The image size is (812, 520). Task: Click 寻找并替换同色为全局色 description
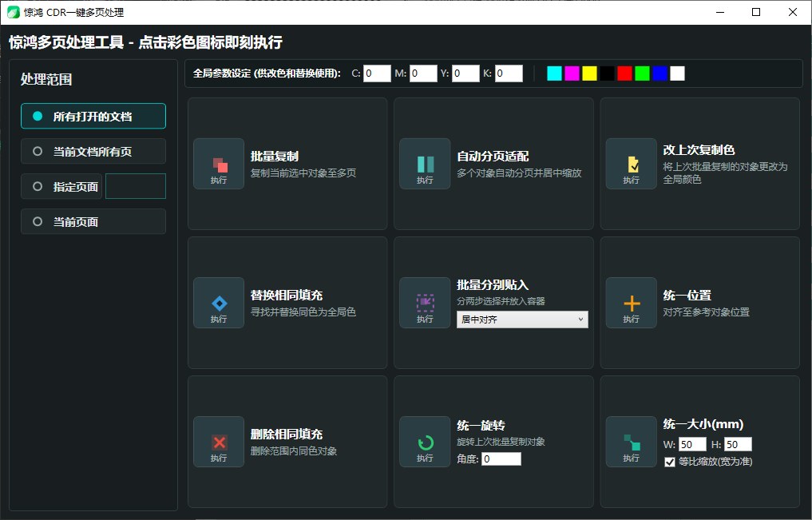tap(303, 312)
